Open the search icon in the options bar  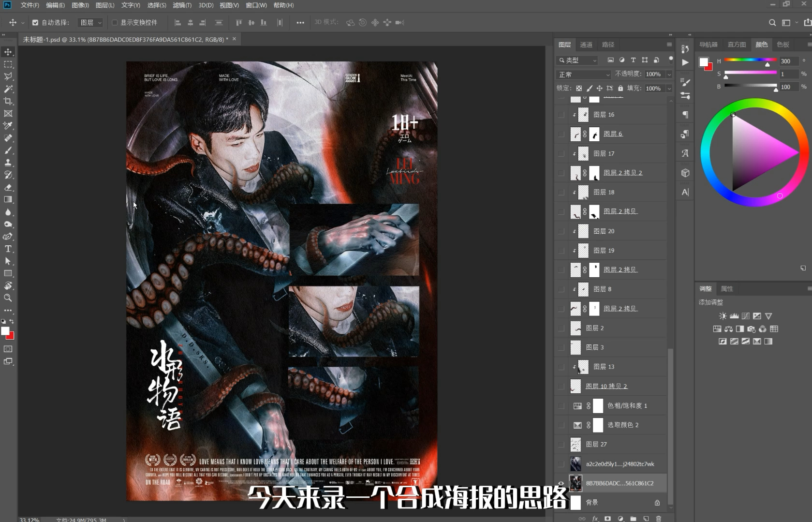[x=772, y=22]
